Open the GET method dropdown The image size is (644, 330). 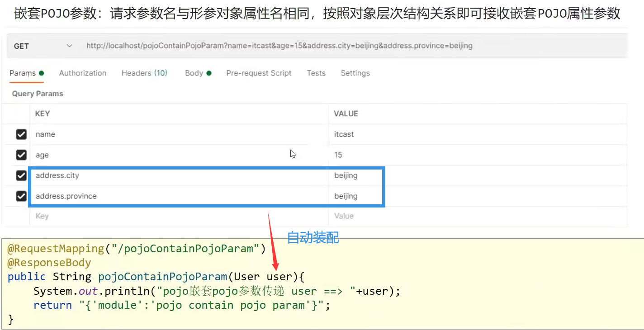(x=43, y=46)
